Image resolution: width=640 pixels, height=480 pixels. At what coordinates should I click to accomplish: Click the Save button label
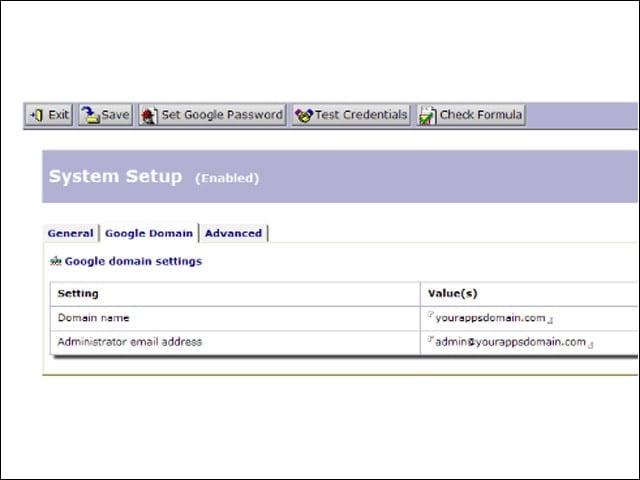click(x=116, y=115)
